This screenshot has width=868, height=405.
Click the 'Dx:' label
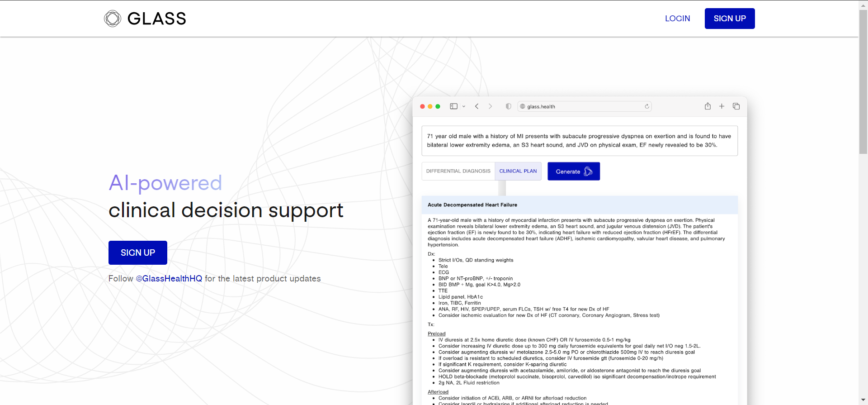[431, 254]
